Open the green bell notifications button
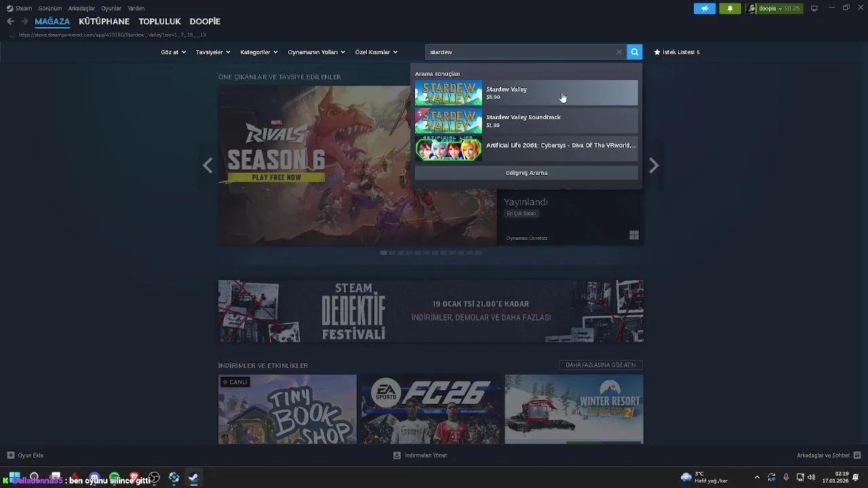The image size is (868, 488). tap(730, 8)
